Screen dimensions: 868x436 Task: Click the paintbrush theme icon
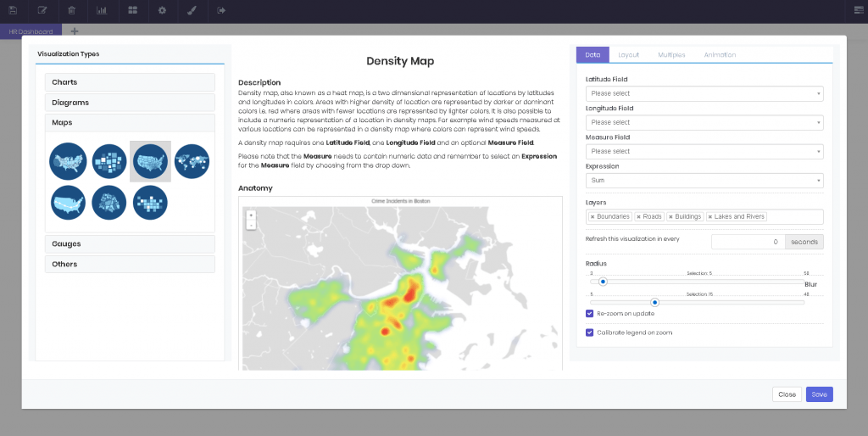[x=192, y=11]
